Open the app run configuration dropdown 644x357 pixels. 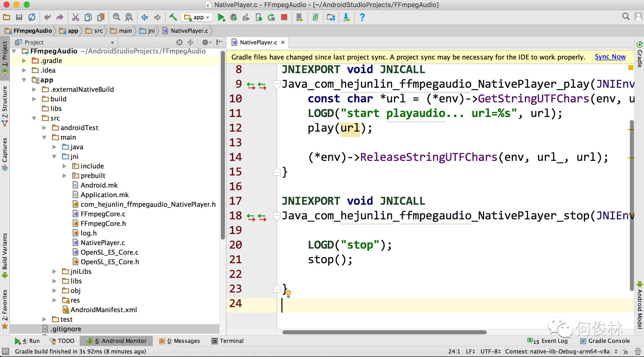tap(197, 17)
